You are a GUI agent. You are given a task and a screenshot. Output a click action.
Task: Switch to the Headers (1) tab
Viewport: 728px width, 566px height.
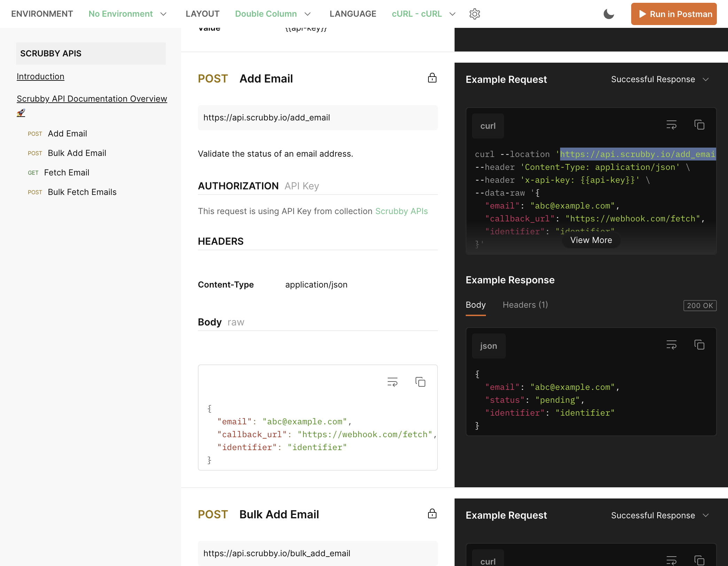point(525,305)
